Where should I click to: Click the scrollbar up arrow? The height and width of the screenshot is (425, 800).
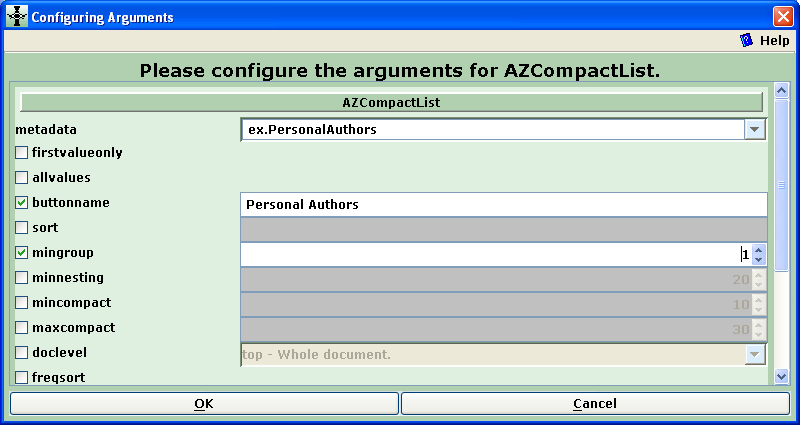point(781,91)
